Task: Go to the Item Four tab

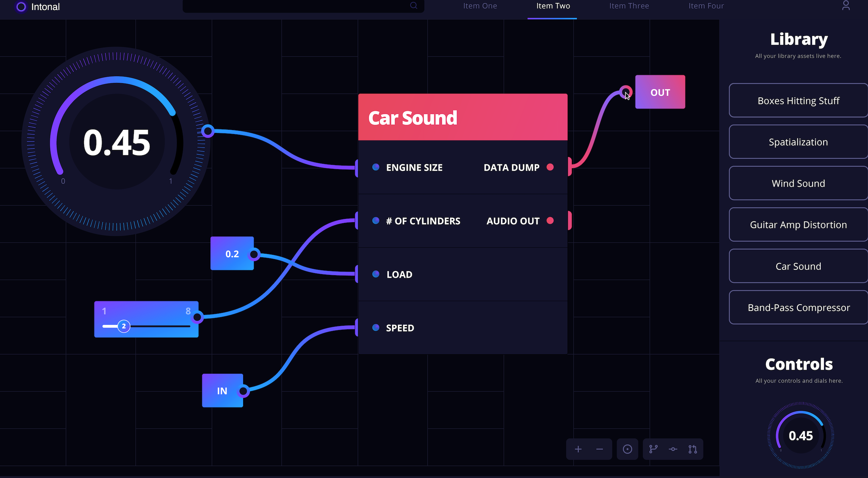Action: (706, 6)
